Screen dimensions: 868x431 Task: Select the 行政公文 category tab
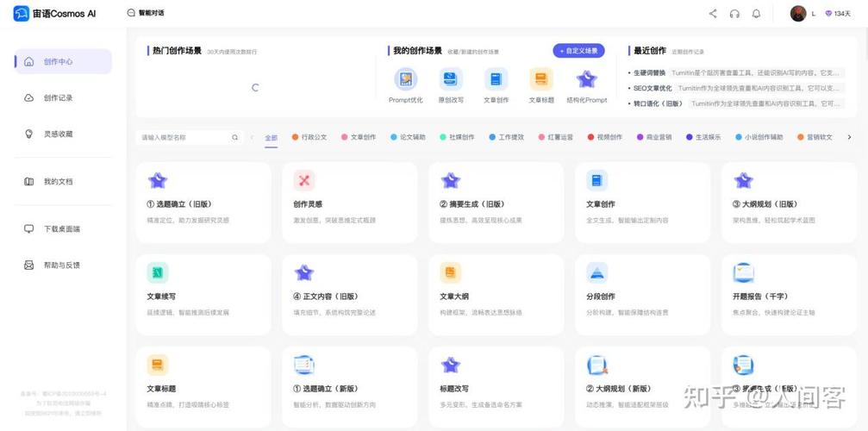point(309,137)
